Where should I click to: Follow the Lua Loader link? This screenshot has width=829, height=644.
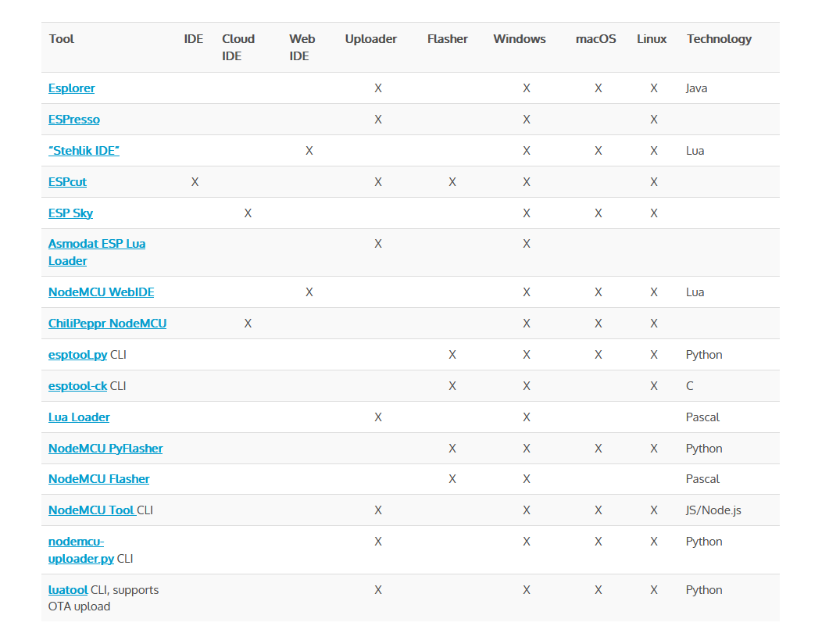[x=79, y=417]
